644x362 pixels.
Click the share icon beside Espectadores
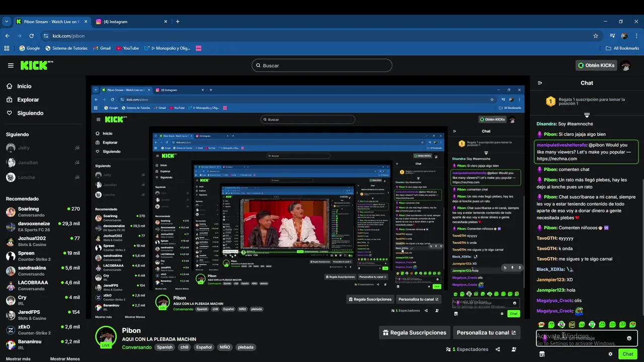click(498, 349)
